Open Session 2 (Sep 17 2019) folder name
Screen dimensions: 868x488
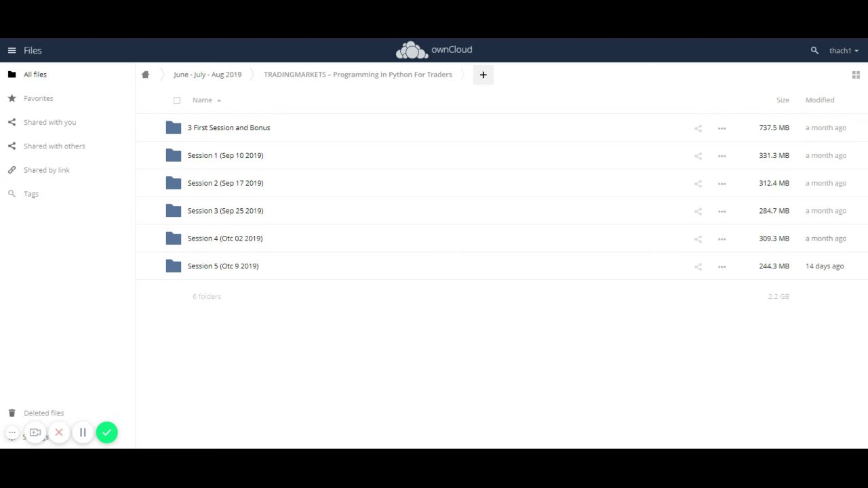(225, 183)
